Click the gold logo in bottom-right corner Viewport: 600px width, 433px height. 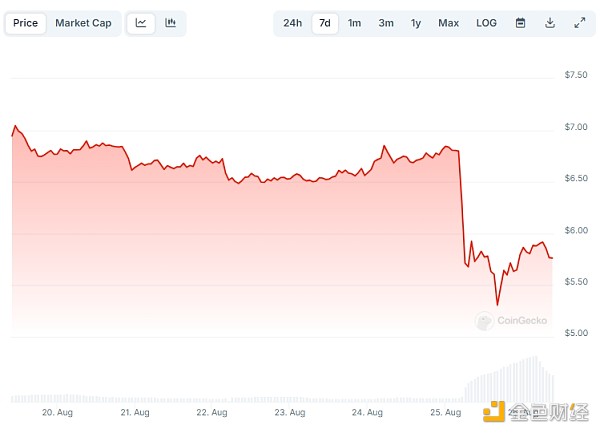click(x=493, y=412)
